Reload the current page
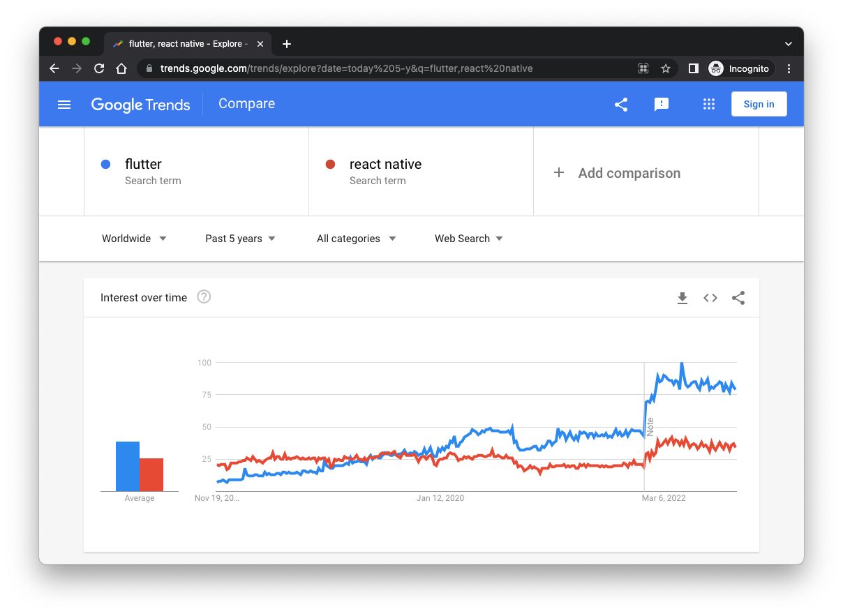 (x=99, y=68)
